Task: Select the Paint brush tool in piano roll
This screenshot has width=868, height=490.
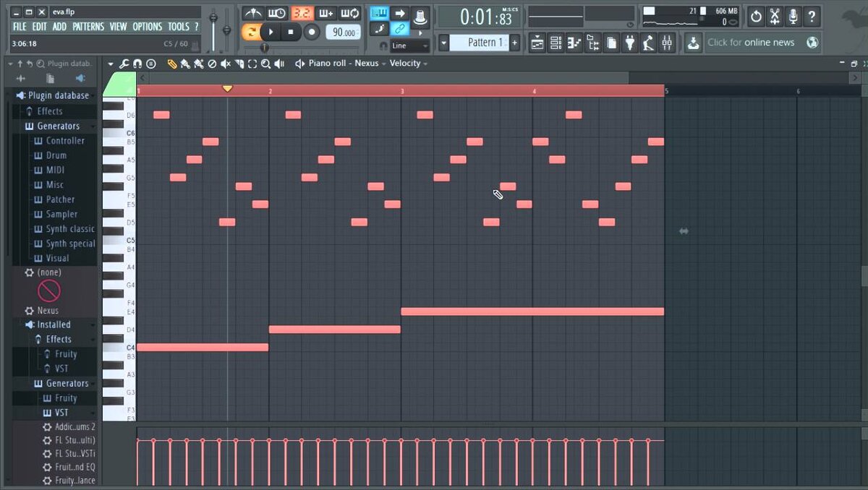Action: [184, 64]
